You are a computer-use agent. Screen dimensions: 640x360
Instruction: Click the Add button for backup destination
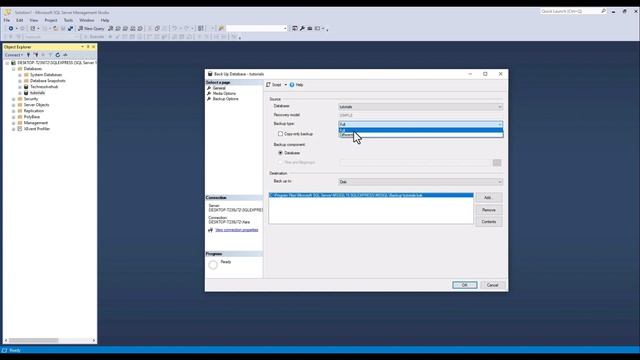[489, 198]
